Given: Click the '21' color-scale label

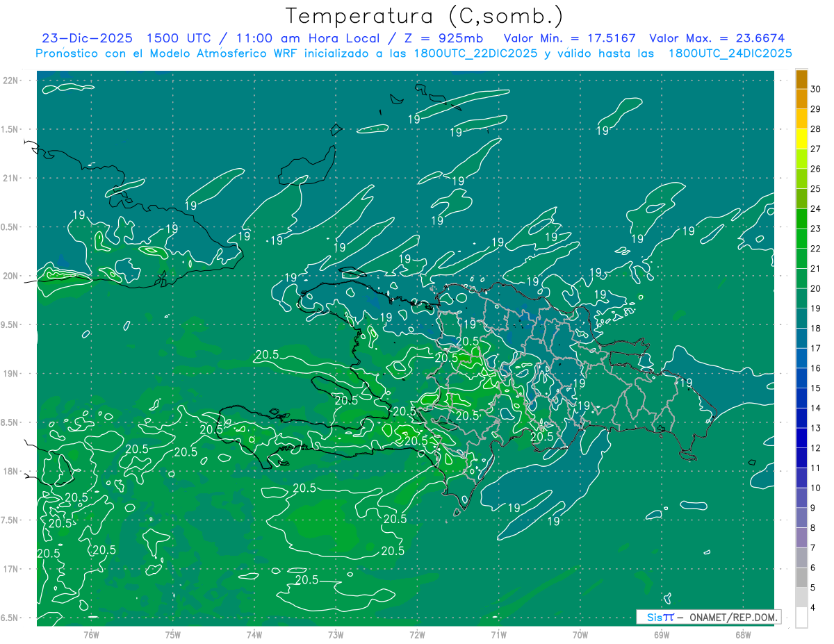Looking at the screenshot, I should tap(816, 268).
